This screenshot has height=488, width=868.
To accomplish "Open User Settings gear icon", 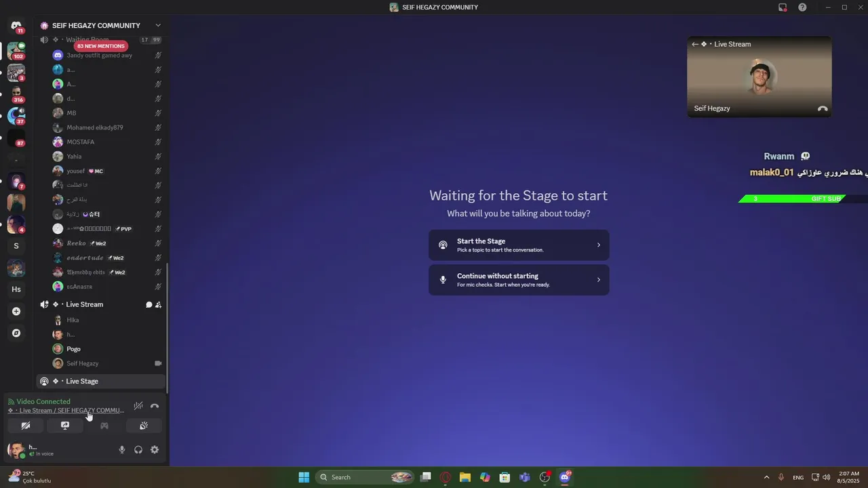I will 155,449.
